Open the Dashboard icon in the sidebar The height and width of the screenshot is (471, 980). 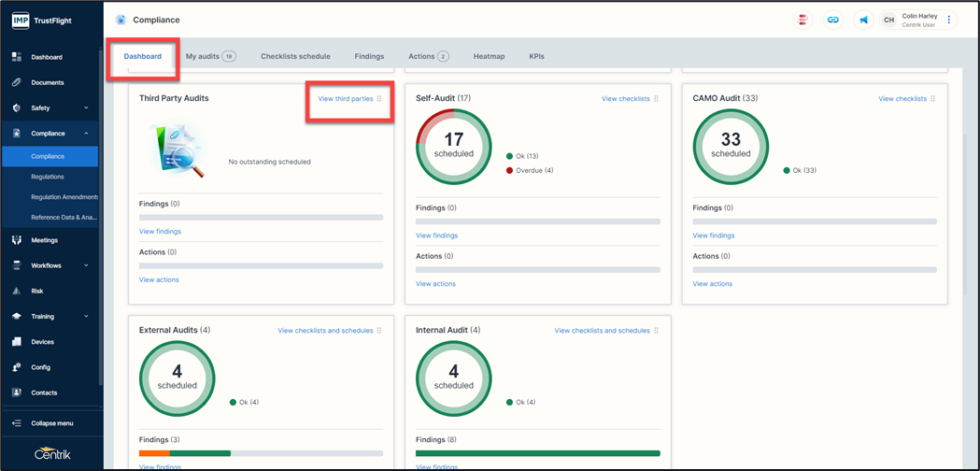[x=18, y=57]
